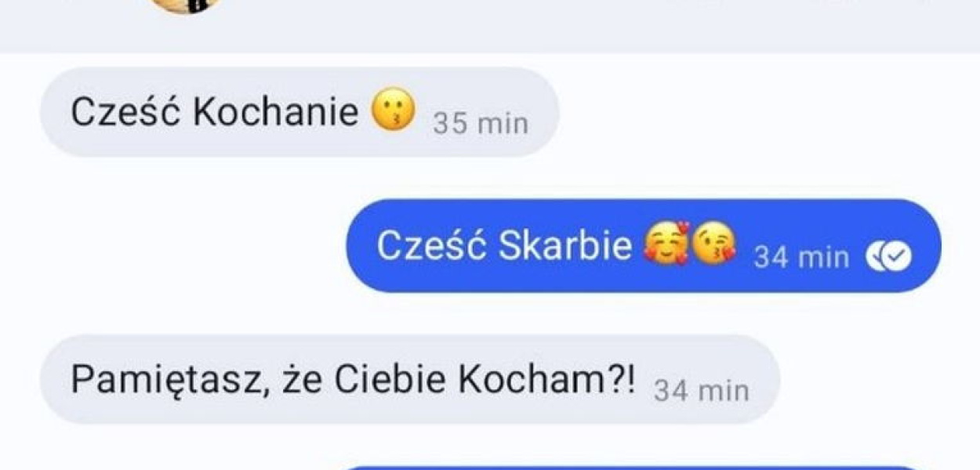Tap the face blowing a kiss emoji

point(714,244)
